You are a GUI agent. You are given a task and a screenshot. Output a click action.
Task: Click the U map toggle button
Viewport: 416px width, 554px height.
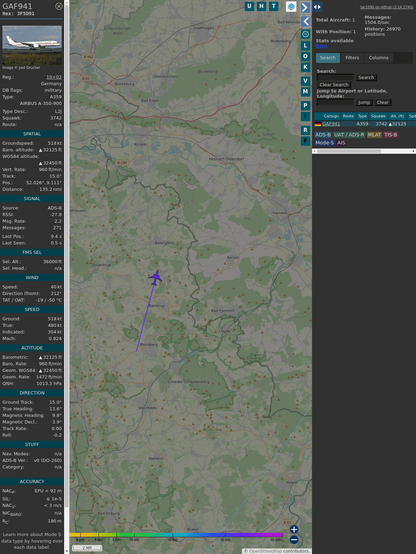pos(250,6)
